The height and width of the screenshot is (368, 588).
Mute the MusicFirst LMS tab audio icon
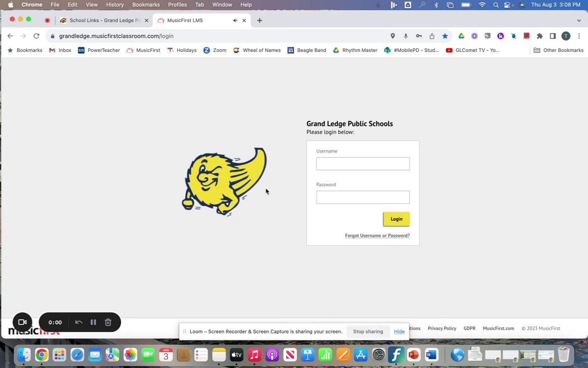235,20
